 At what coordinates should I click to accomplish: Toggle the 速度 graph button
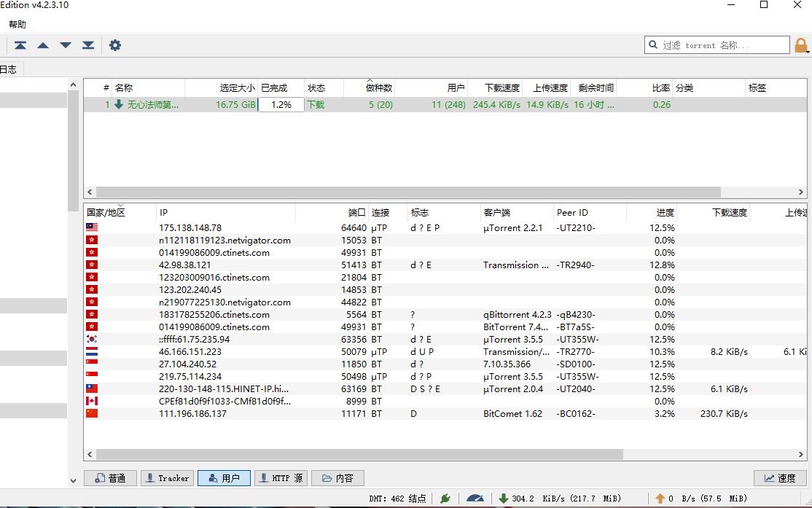(779, 478)
